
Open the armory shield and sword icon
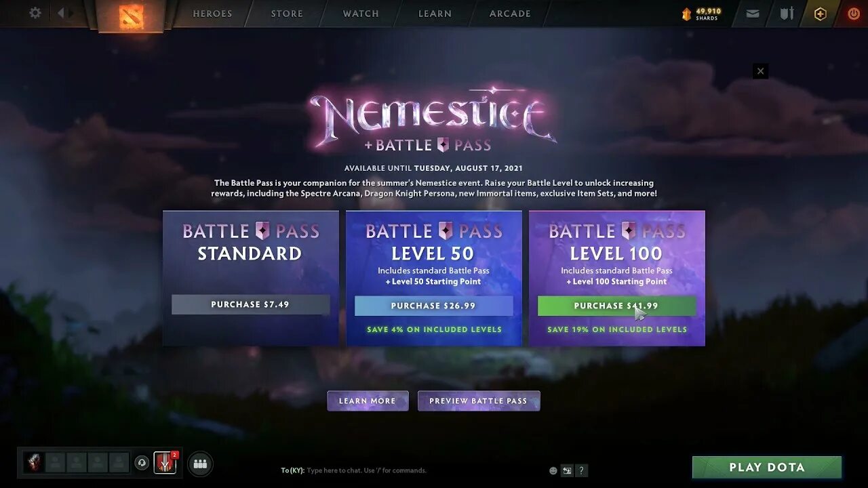click(787, 13)
